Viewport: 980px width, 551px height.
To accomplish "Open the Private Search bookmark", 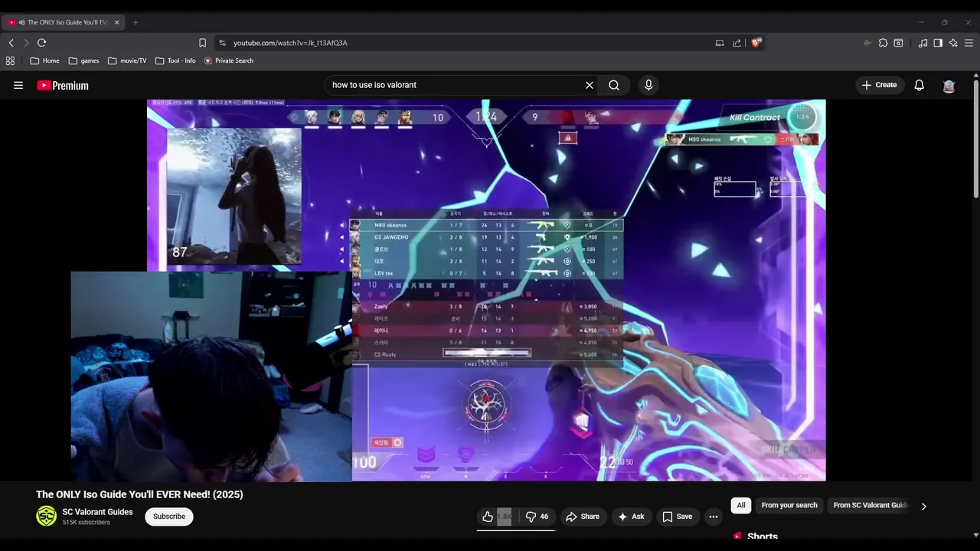I will tap(228, 60).
